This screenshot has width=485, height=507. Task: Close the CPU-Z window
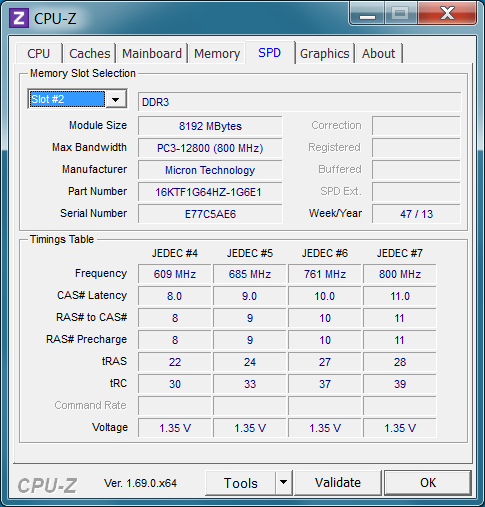coord(447,14)
